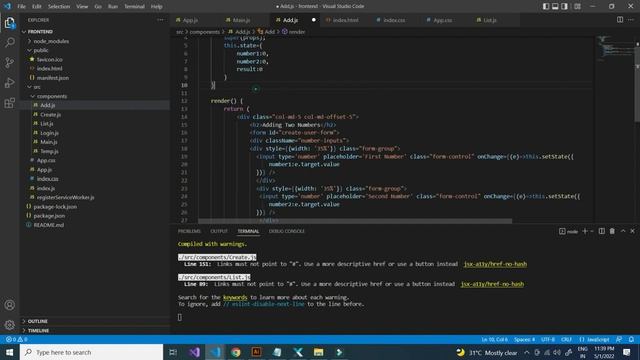This screenshot has height=360, width=640.
Task: Collapse the components folder
Action: coord(52,96)
